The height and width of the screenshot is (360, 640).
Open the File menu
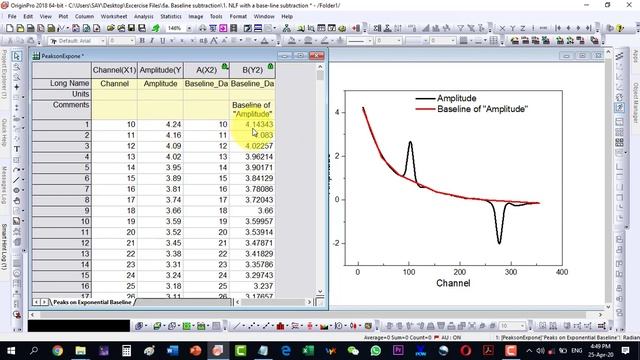pyautogui.click(x=12, y=16)
